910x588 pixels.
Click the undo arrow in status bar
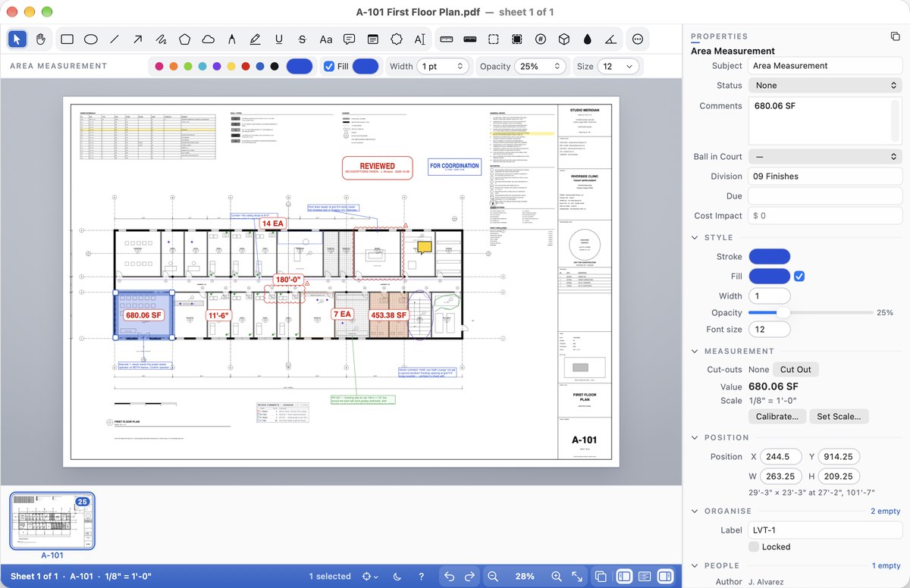pos(449,577)
